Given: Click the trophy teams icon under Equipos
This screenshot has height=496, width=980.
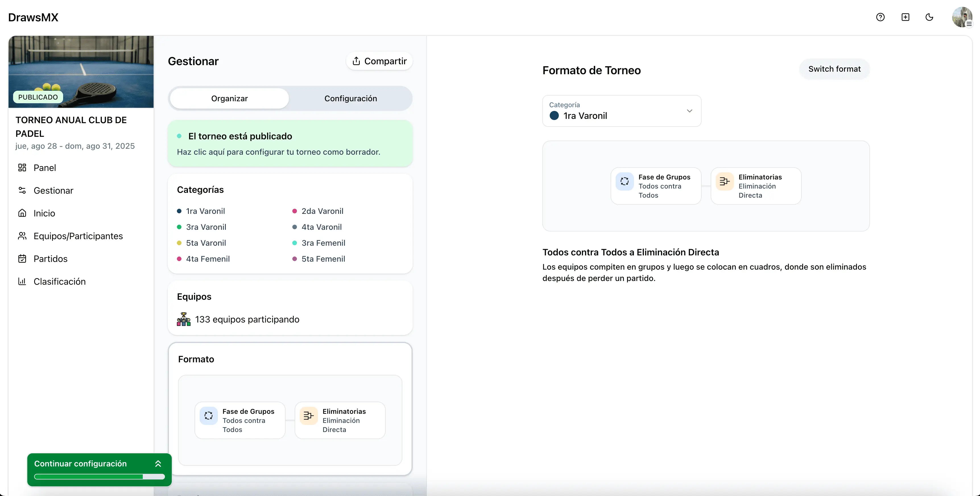Looking at the screenshot, I should [x=183, y=319].
